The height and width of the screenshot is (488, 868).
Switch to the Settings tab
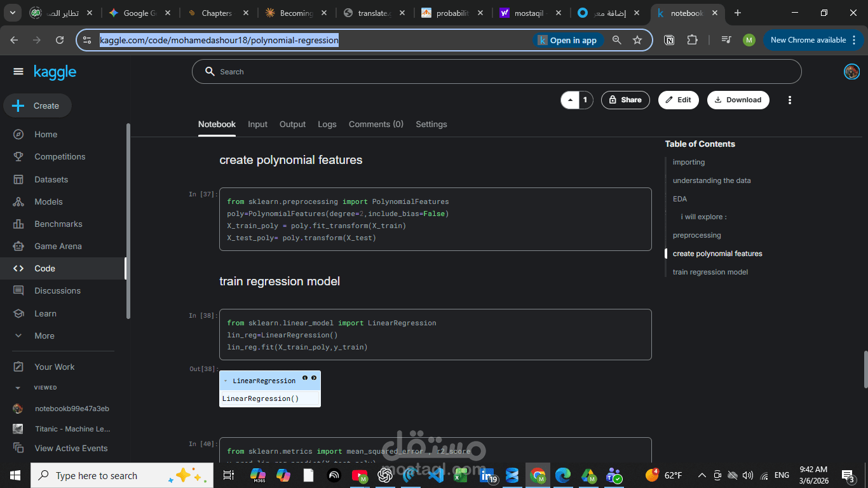431,124
